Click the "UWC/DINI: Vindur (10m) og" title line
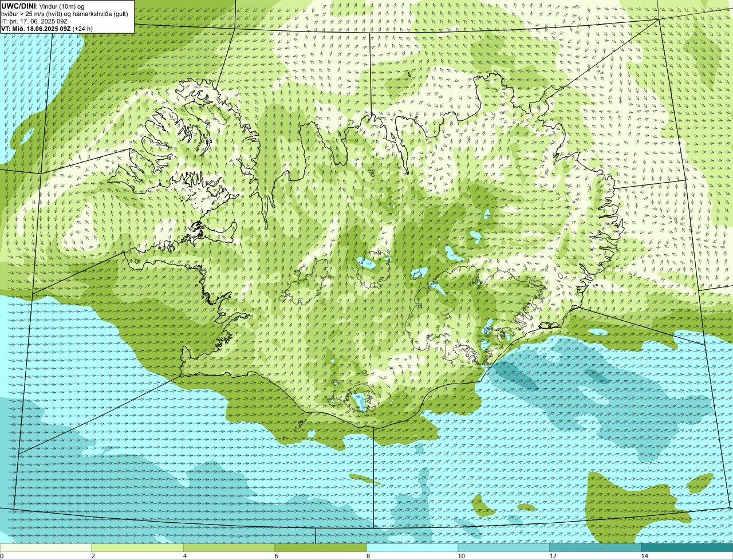 pos(43,6)
